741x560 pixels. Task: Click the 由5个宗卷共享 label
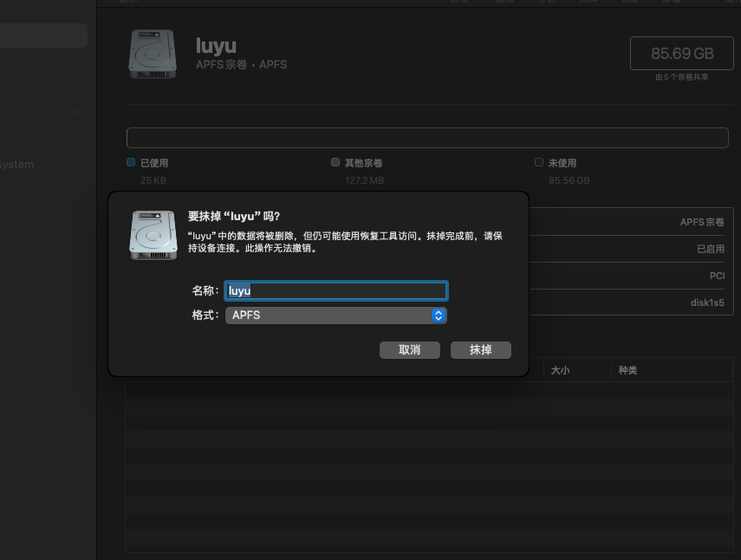681,77
